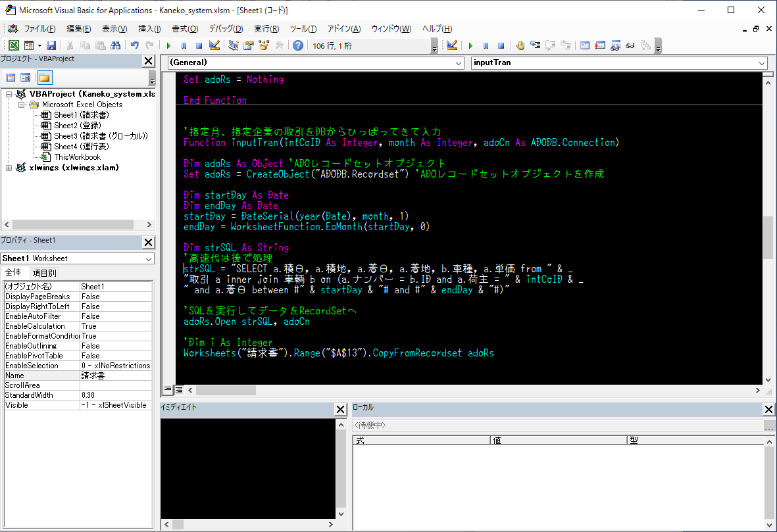
Task: Open Project Explorer from the toolbar icon
Action: pyautogui.click(x=234, y=45)
